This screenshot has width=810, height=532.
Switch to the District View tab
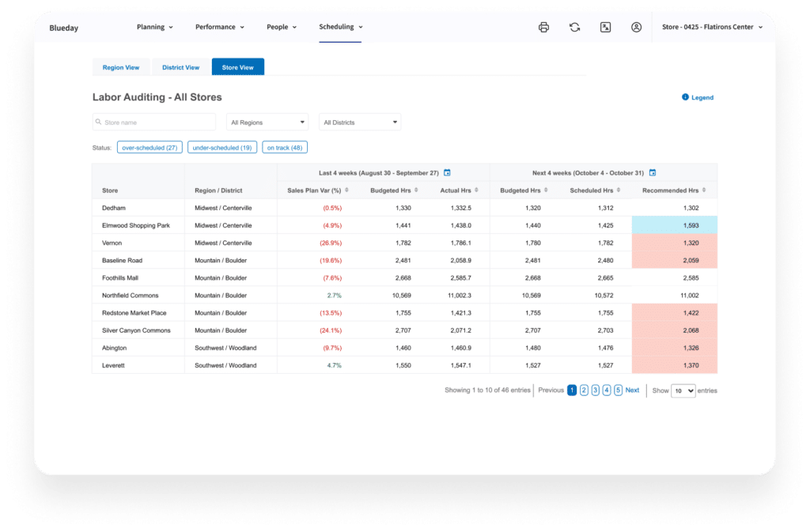pos(181,67)
